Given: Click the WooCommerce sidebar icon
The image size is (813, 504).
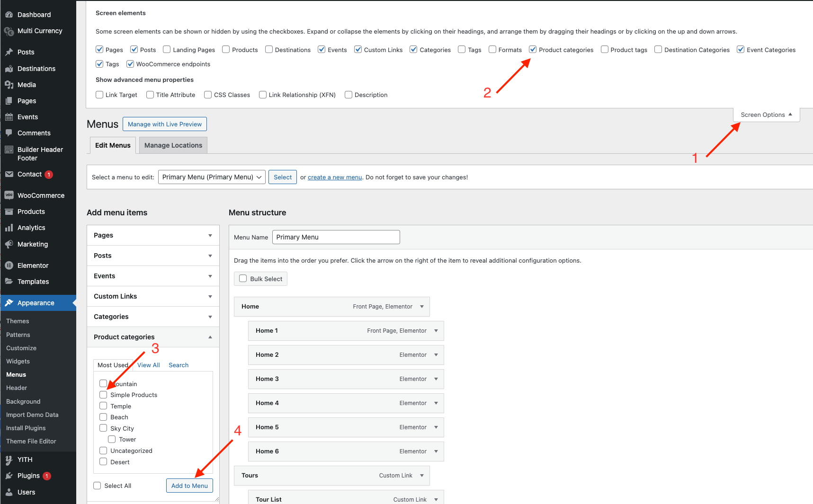Looking at the screenshot, I should click(9, 195).
